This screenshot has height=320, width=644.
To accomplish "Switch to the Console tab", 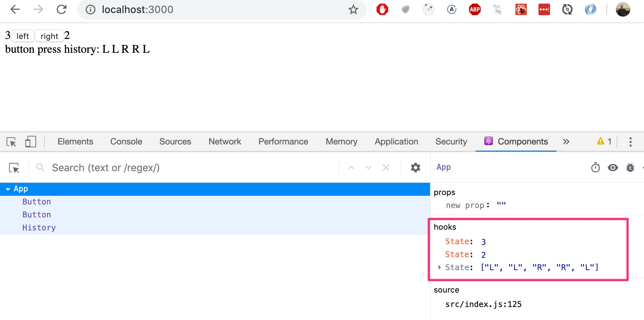I will (126, 142).
